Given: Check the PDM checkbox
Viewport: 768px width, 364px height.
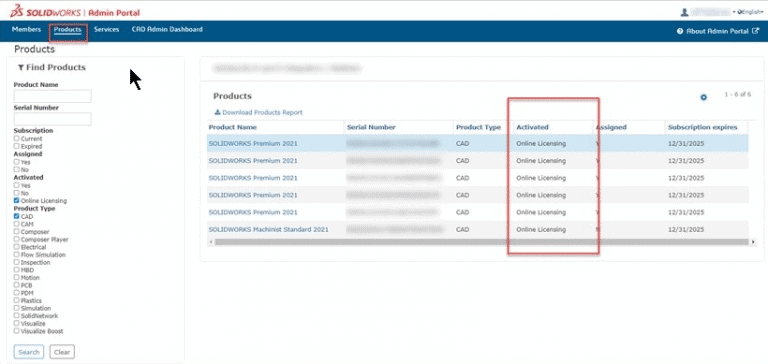Looking at the screenshot, I should [x=17, y=292].
